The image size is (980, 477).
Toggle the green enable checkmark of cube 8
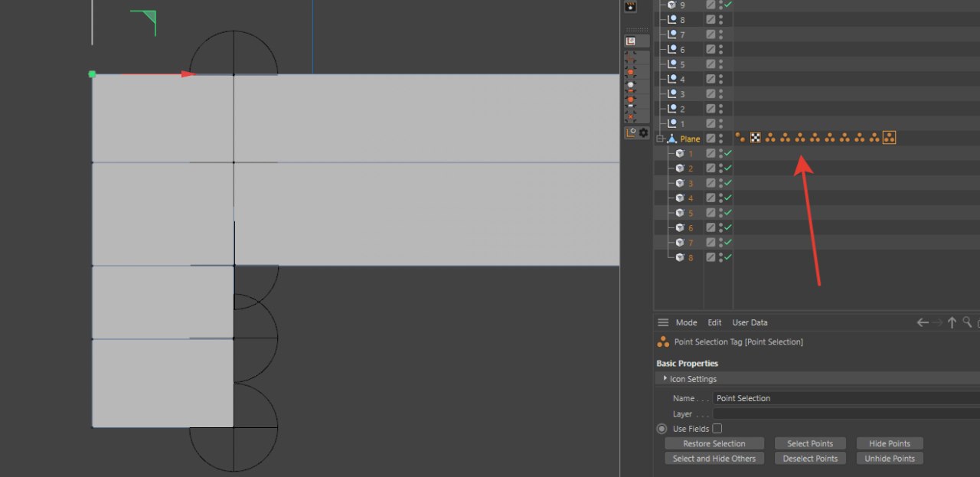(x=727, y=257)
